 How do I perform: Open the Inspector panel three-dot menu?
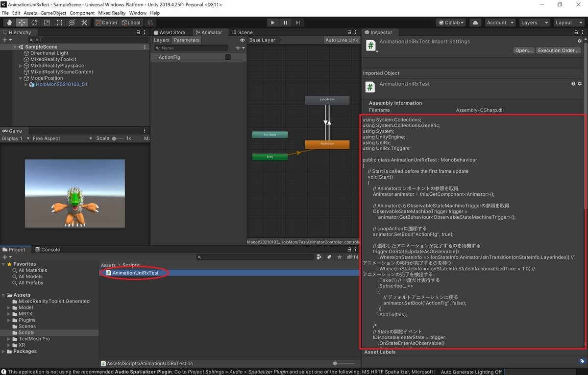582,32
